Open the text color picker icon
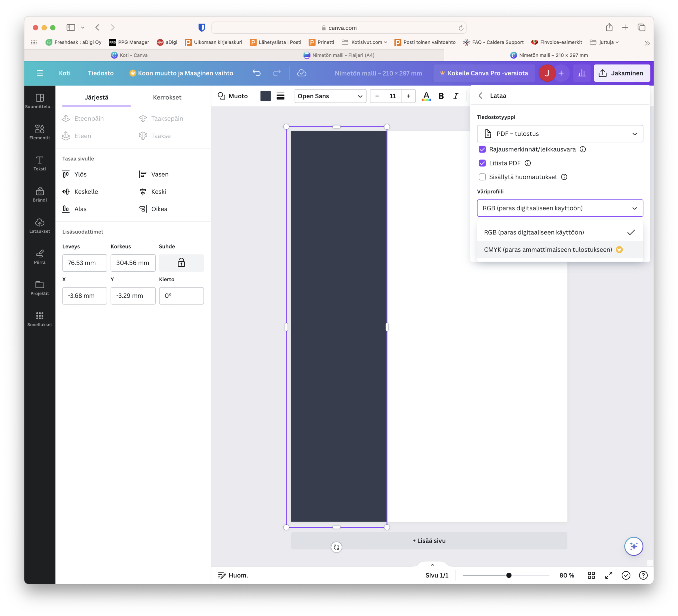 tap(426, 96)
